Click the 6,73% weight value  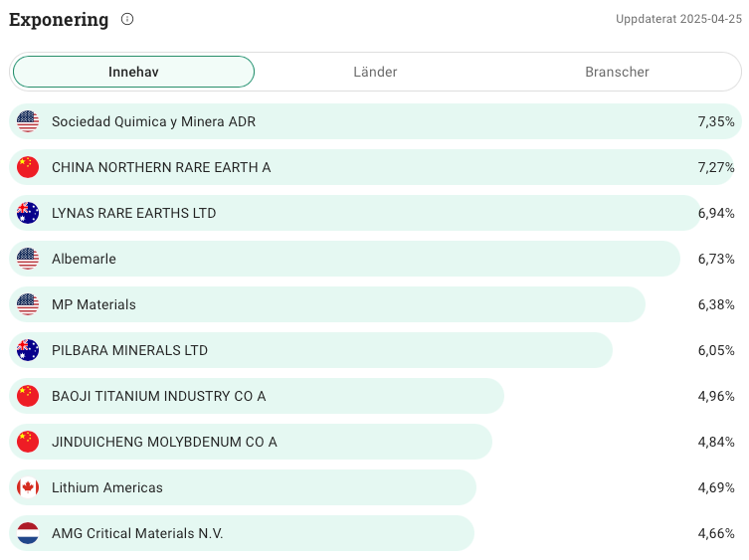pyautogui.click(x=716, y=259)
